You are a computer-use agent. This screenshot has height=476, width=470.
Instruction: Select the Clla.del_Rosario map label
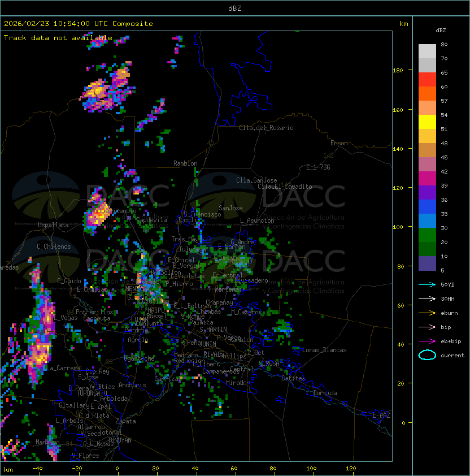[266, 128]
